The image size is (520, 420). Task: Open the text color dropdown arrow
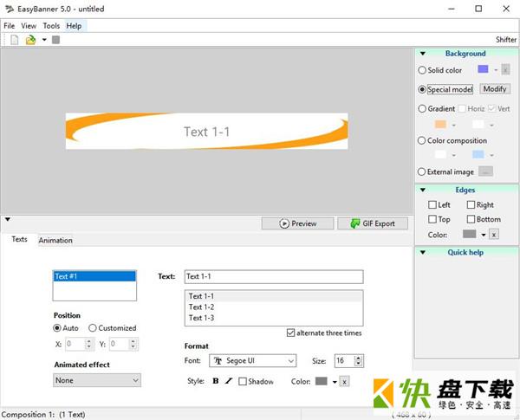pyautogui.click(x=335, y=382)
